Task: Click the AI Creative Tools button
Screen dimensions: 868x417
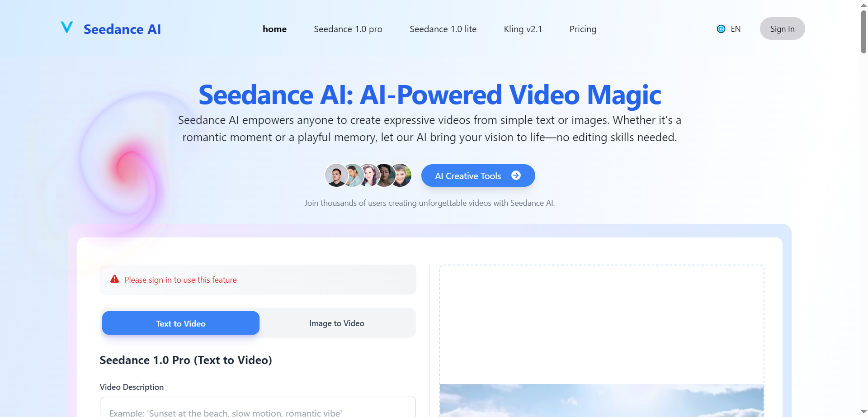Action: point(478,175)
